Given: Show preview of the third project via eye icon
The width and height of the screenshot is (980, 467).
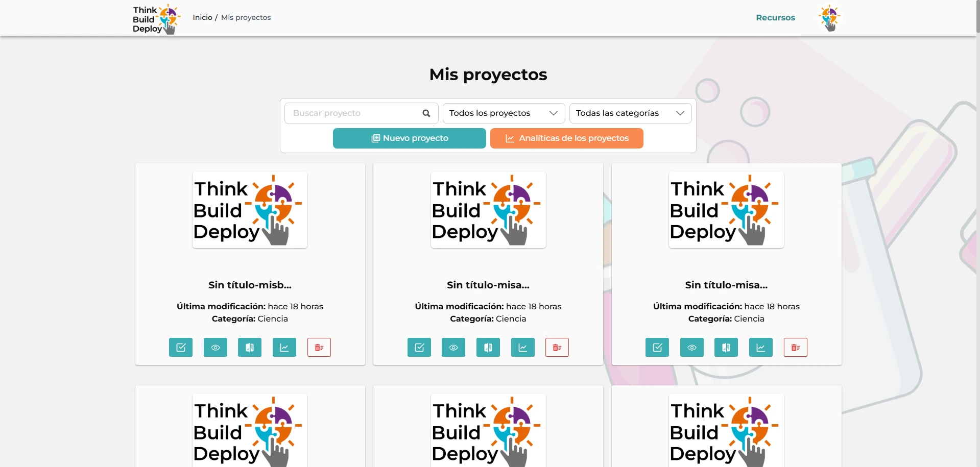Looking at the screenshot, I should pos(691,347).
